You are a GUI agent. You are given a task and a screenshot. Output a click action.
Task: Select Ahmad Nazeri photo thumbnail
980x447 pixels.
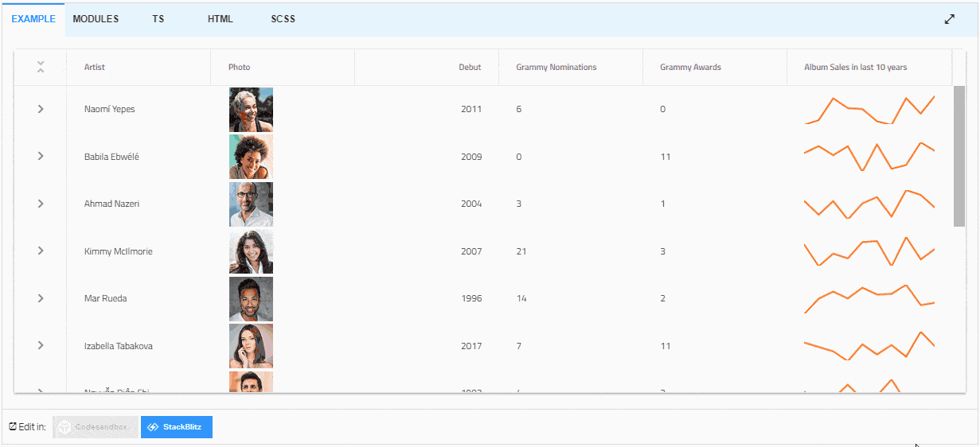[251, 204]
